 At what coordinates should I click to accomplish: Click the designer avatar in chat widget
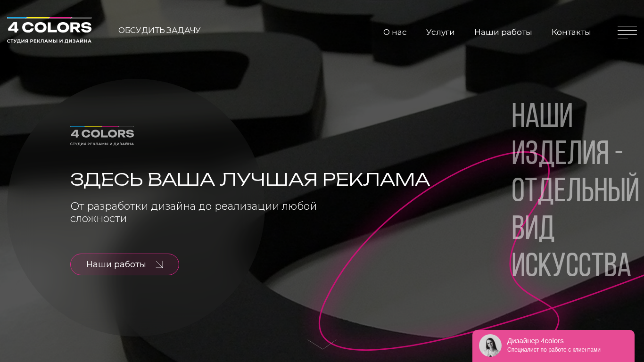pos(490,346)
